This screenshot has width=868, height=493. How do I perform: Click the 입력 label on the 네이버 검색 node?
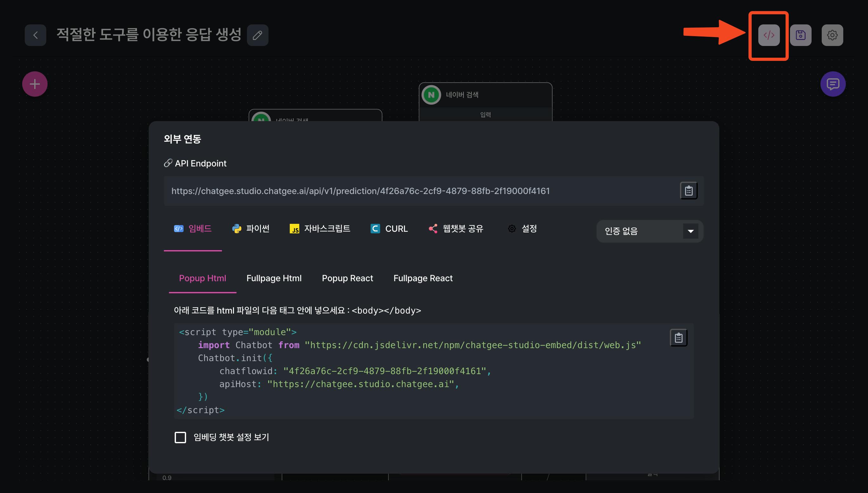pyautogui.click(x=485, y=115)
